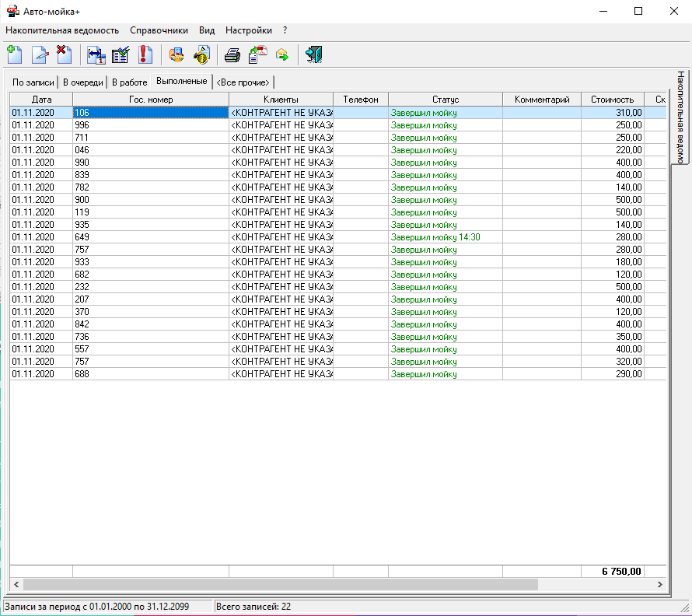Select the row with plate number 688
The image size is (692, 616).
(338, 374)
